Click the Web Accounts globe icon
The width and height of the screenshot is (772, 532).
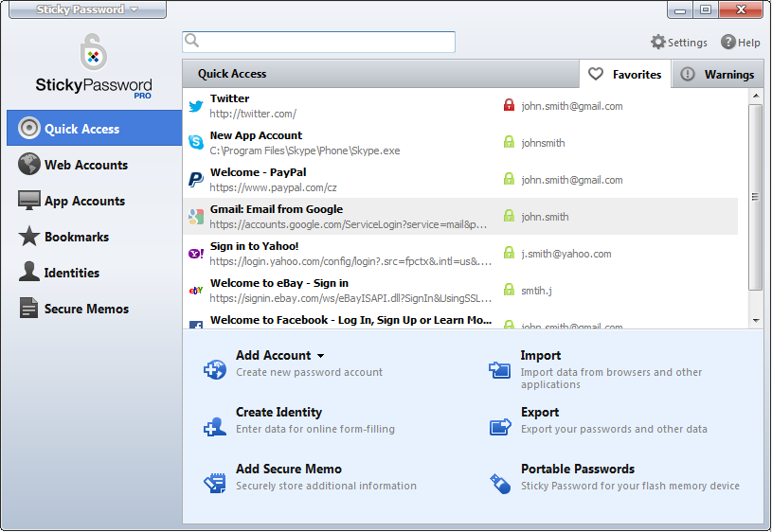pyautogui.click(x=29, y=164)
